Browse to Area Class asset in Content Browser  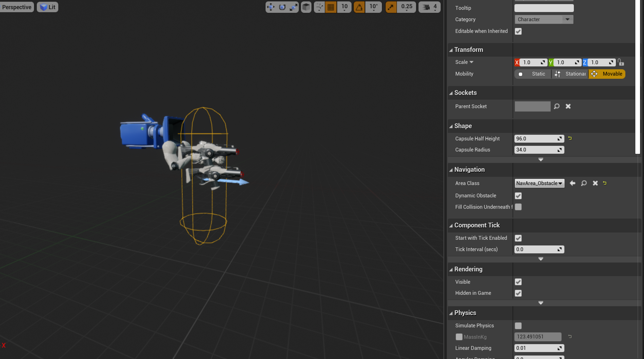(x=584, y=183)
